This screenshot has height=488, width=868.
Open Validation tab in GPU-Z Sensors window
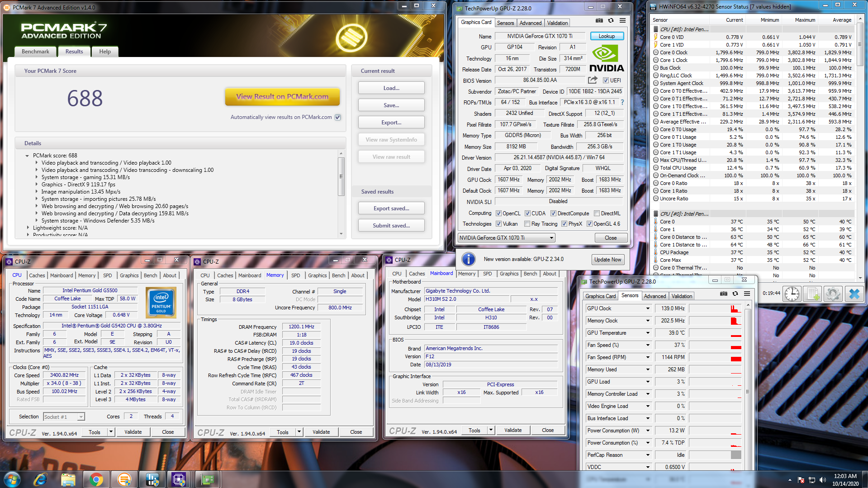682,296
